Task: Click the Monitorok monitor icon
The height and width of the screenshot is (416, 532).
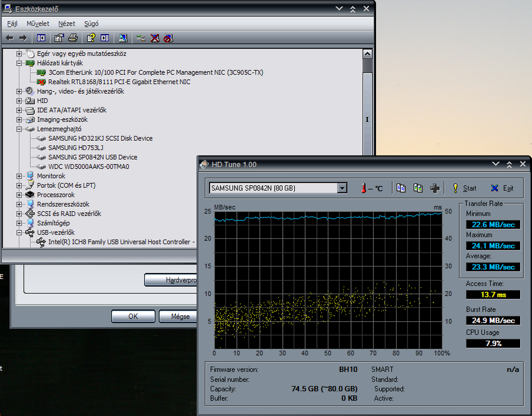Action: click(x=30, y=175)
